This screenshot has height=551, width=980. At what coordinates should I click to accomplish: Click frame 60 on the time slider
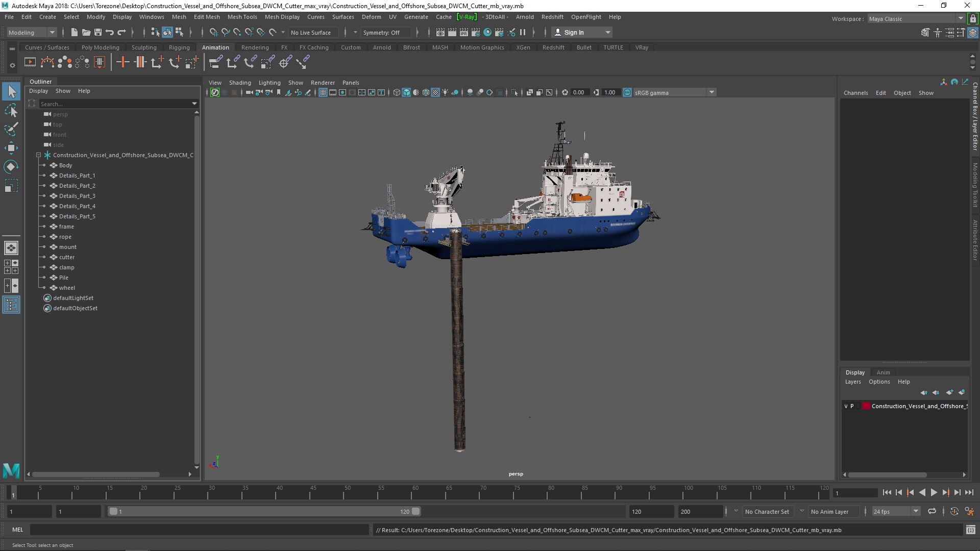coord(414,492)
